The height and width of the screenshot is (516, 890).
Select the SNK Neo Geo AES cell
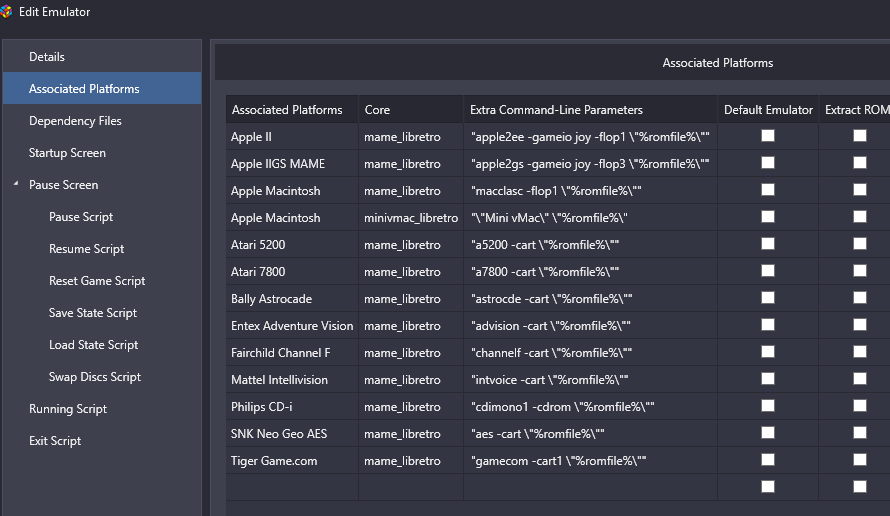click(292, 434)
